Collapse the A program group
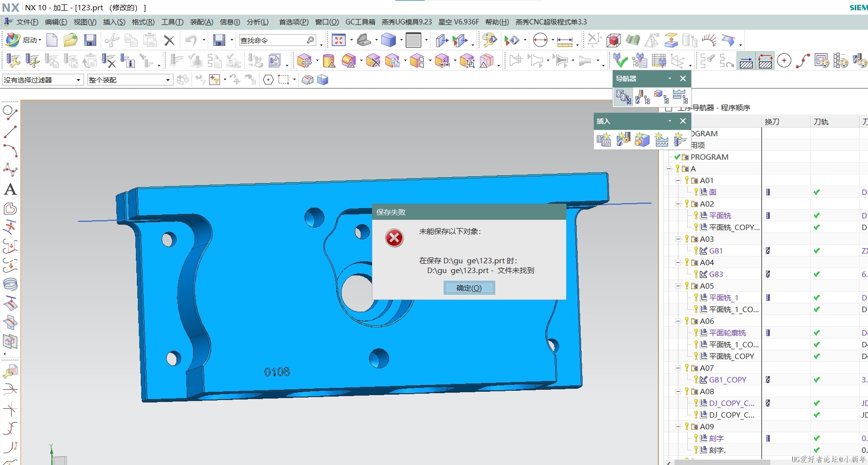The height and width of the screenshot is (465, 868). click(669, 169)
